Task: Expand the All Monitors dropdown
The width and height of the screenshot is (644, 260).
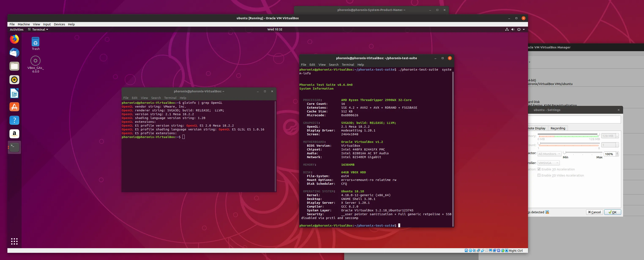Action: (549, 154)
